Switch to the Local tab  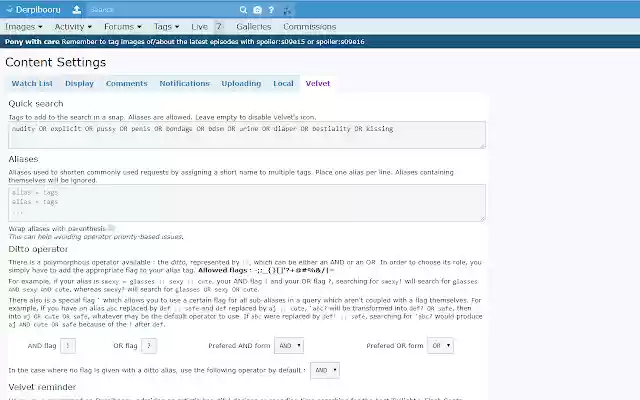coord(283,83)
